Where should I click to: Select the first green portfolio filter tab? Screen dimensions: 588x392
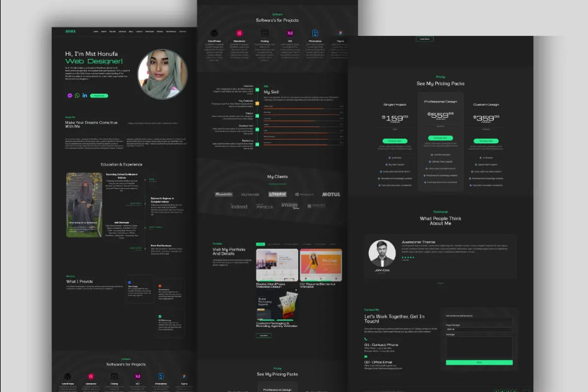(x=260, y=244)
